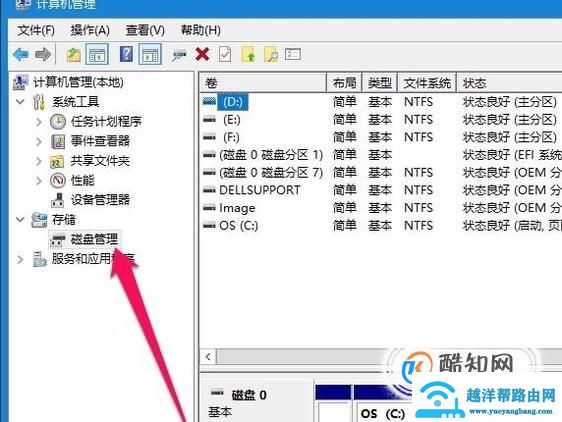The image size is (562, 422).
Task: Click EFI status cell of 磁盘分区 1
Action: click(512, 155)
